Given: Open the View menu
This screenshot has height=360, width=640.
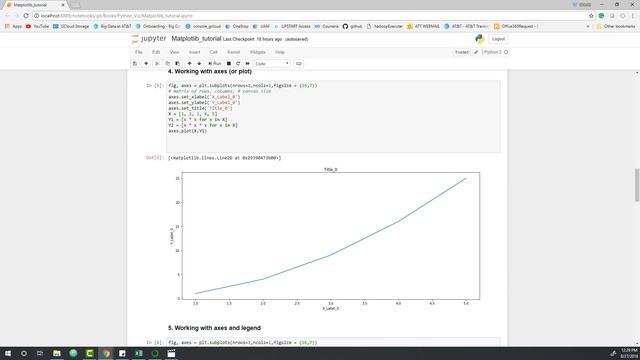Looking at the screenshot, I should click(x=174, y=52).
